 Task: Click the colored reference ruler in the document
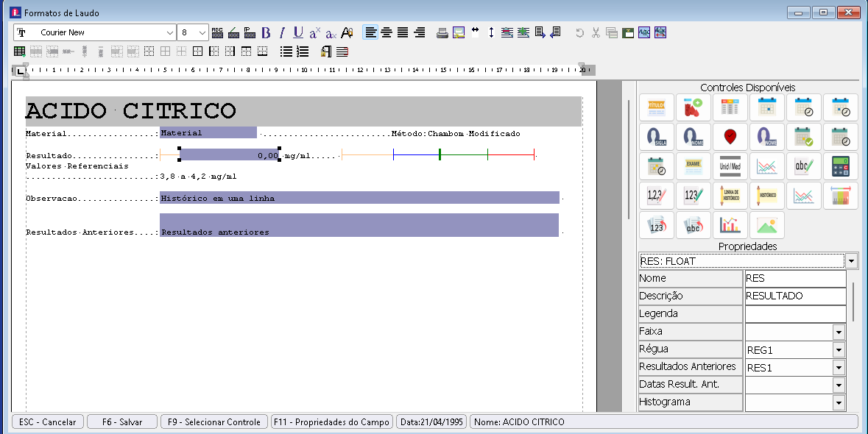tap(438, 155)
